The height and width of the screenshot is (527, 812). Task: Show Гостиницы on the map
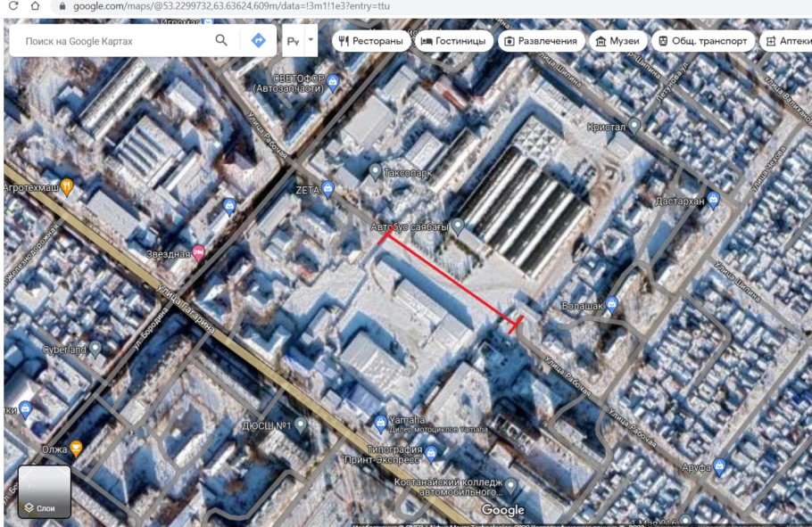(452, 41)
